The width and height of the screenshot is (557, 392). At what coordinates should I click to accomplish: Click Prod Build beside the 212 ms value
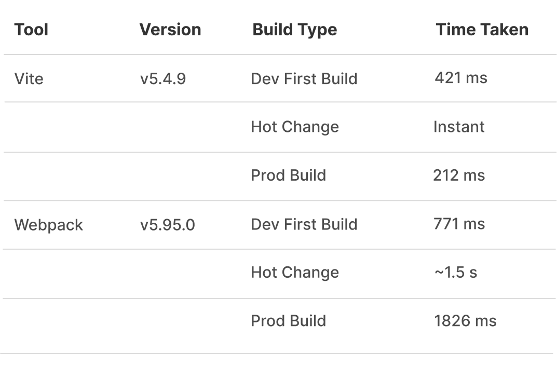coord(289,175)
